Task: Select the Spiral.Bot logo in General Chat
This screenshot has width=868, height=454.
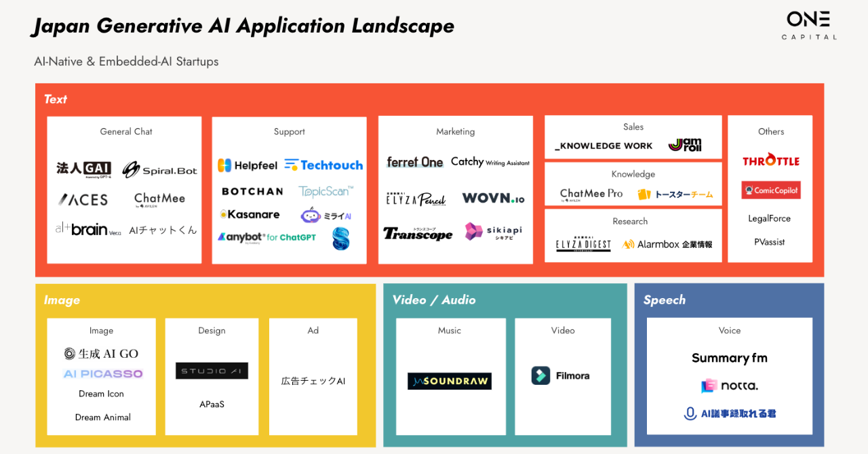Action: click(x=160, y=169)
